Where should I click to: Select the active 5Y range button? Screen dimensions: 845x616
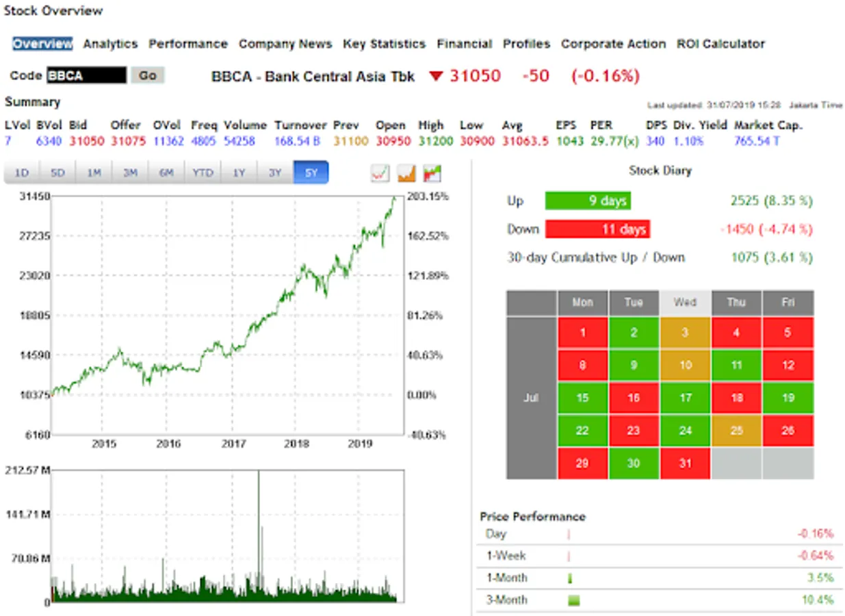[x=311, y=173]
